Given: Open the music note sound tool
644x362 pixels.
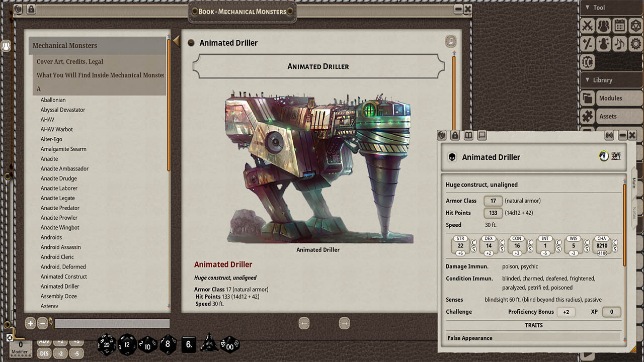Looking at the screenshot, I should pyautogui.click(x=620, y=44).
